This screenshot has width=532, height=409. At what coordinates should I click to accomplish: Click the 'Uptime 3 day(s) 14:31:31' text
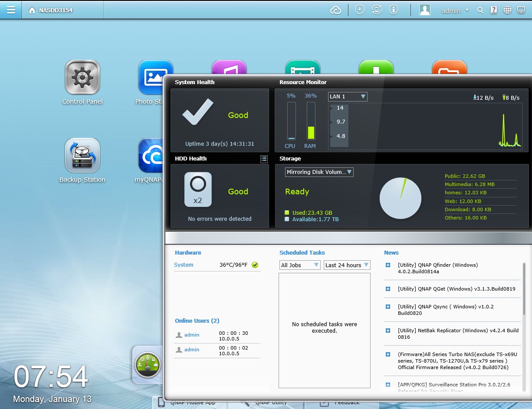(220, 144)
